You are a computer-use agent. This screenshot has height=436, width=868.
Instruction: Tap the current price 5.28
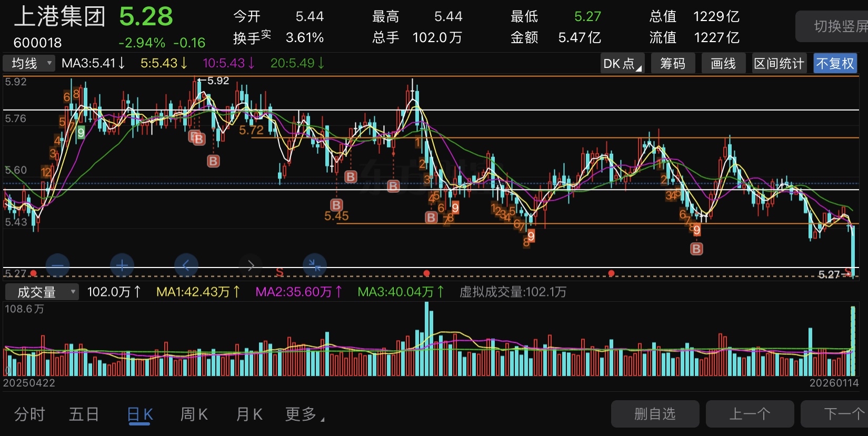coord(146,17)
